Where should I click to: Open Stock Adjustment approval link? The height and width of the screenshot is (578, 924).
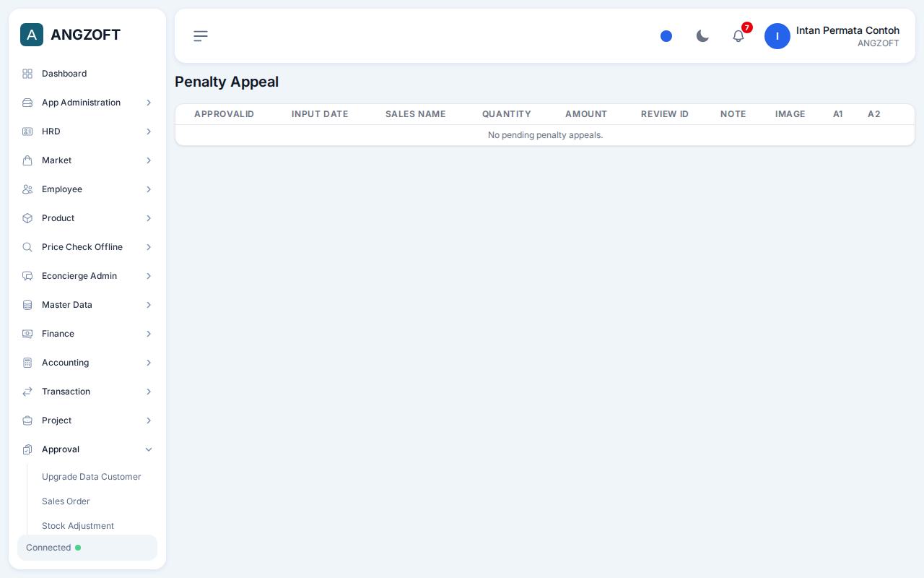click(78, 526)
